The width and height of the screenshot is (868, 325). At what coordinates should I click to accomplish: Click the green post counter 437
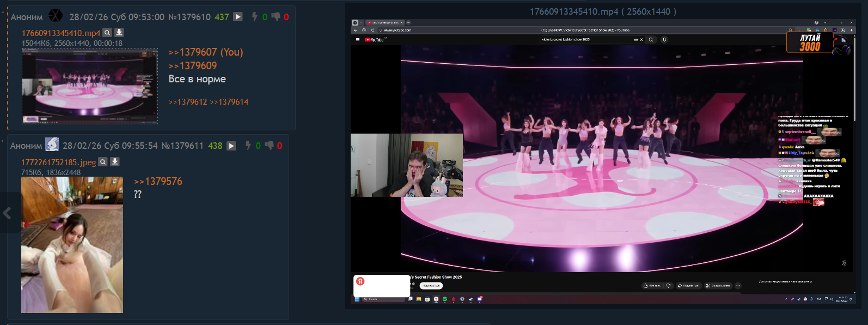(x=222, y=17)
